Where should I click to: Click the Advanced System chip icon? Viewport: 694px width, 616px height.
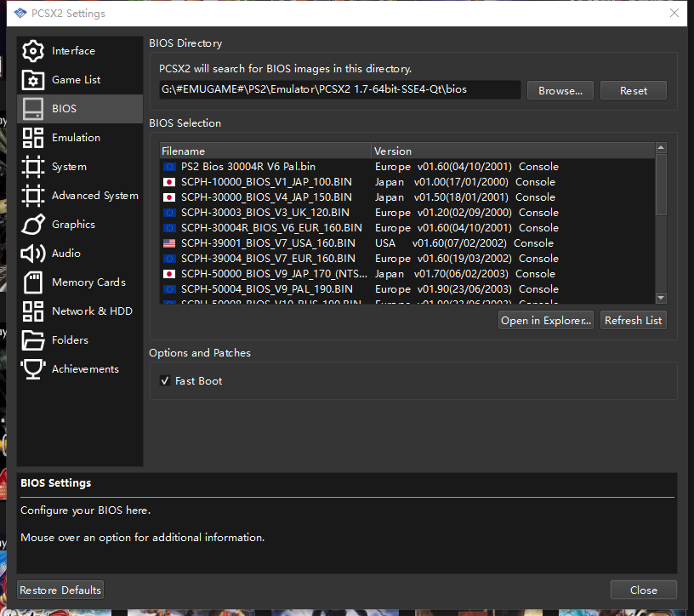[x=33, y=196]
